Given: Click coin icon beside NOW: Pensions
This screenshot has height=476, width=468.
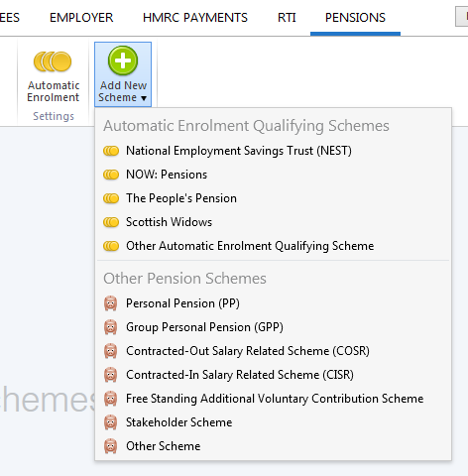Looking at the screenshot, I should point(111,175).
